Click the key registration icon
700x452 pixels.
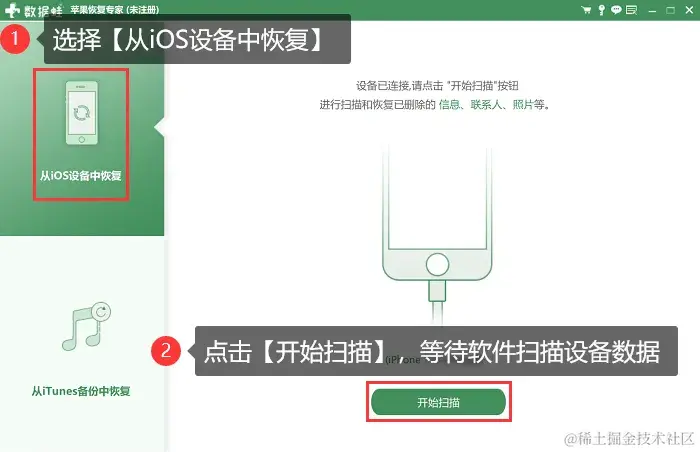(x=601, y=10)
